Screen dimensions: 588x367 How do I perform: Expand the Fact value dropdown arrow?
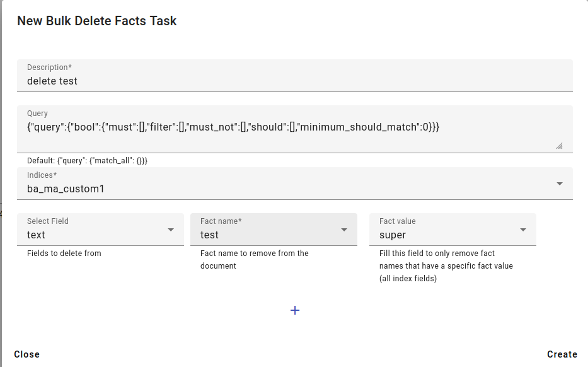point(522,230)
